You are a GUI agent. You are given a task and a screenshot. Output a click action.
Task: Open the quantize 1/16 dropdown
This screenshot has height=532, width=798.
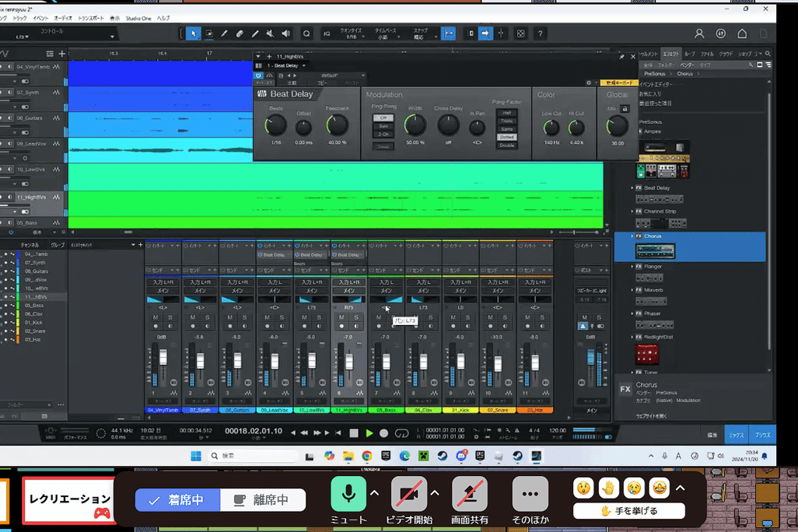(351, 37)
